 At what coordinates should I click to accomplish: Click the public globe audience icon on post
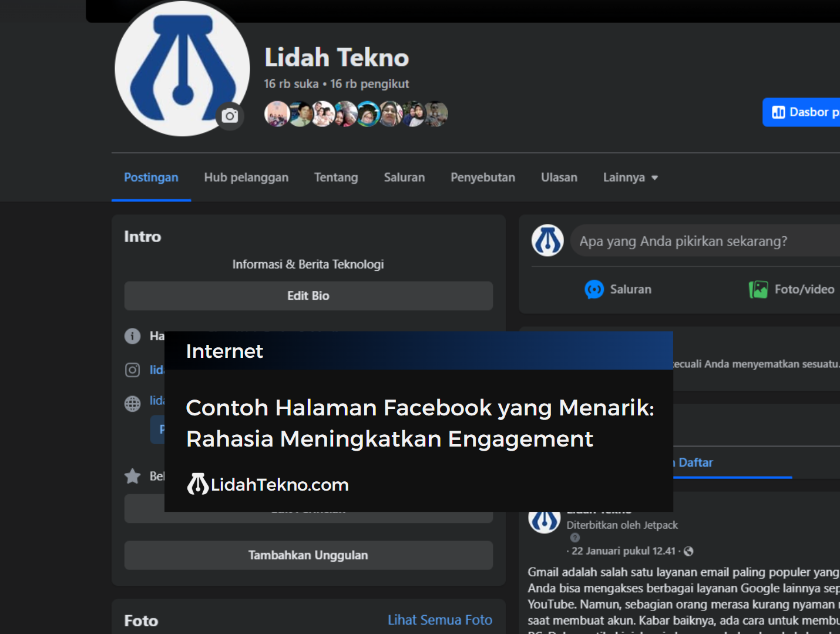click(x=688, y=551)
